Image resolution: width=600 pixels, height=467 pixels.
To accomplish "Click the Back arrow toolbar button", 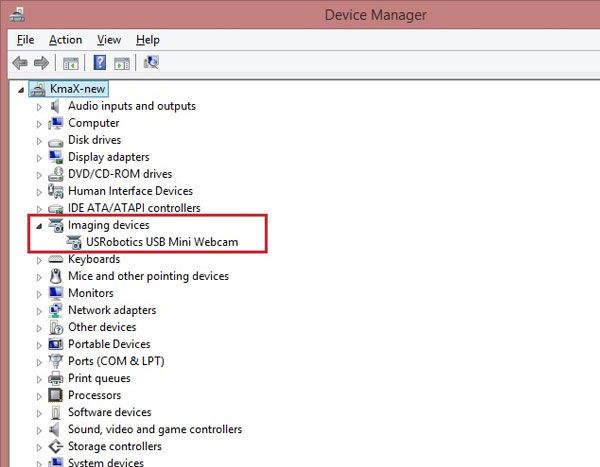I will click(20, 63).
